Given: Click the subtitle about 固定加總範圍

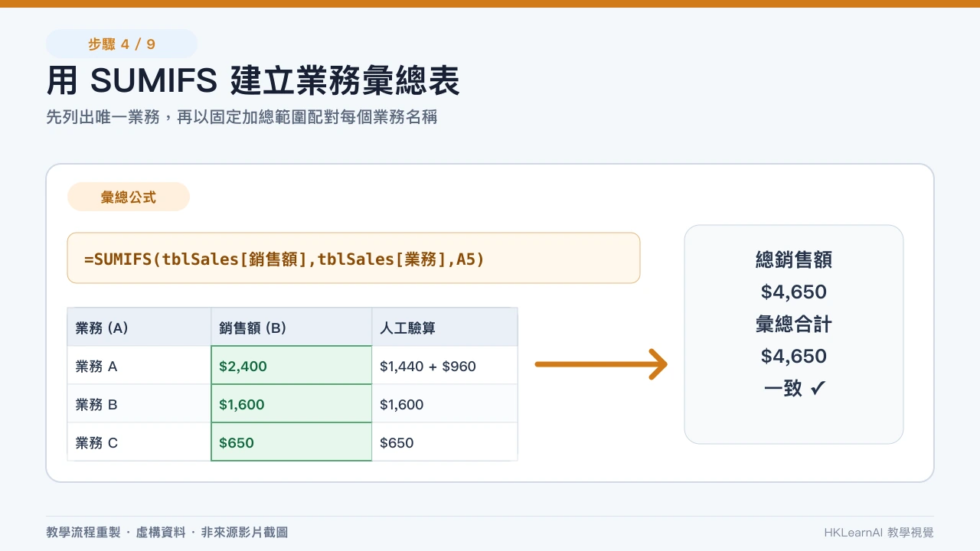Looking at the screenshot, I should (x=242, y=117).
